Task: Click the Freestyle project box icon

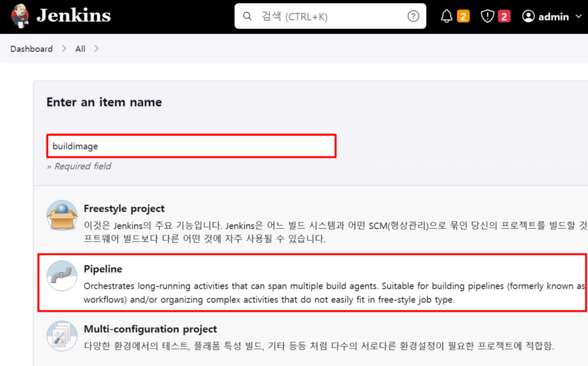Action: [62, 215]
